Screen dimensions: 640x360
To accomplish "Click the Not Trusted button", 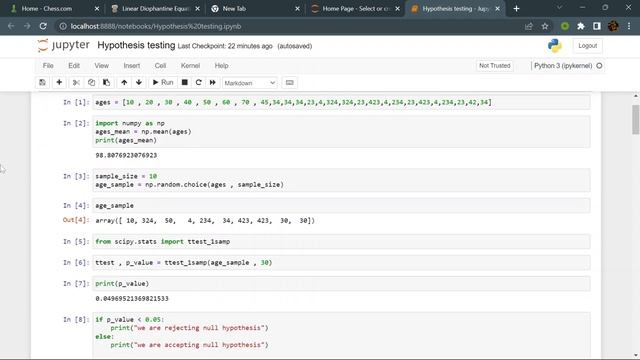I will (x=495, y=66).
